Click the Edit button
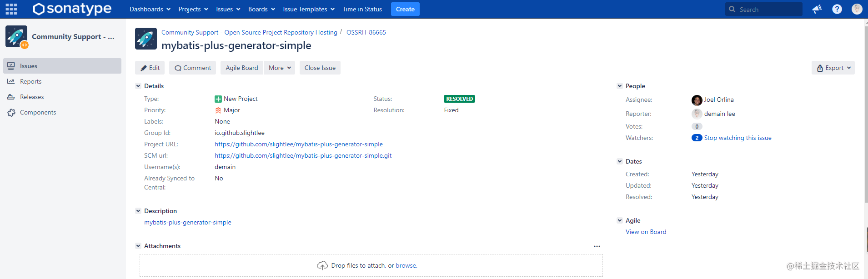 click(150, 68)
